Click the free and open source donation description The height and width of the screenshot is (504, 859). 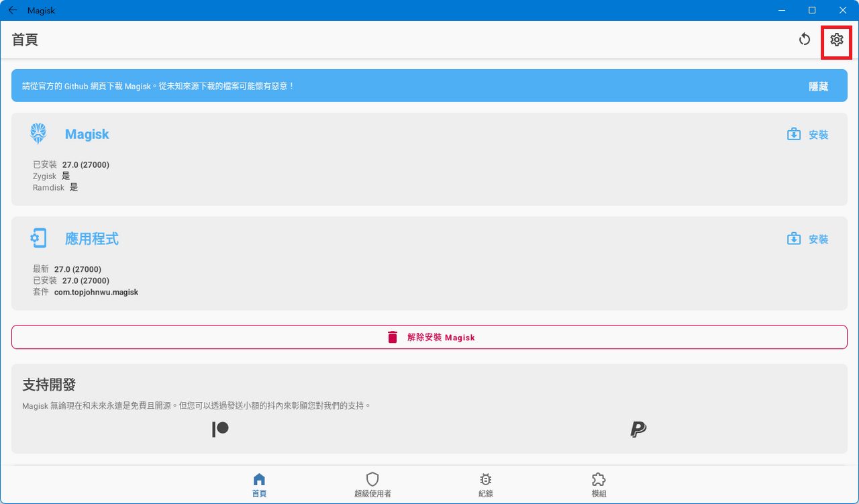pos(197,406)
